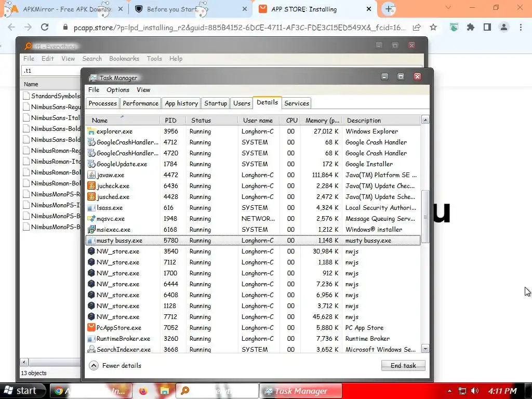Switch to the Performance tab
This screenshot has height=399, width=532.
140,103
